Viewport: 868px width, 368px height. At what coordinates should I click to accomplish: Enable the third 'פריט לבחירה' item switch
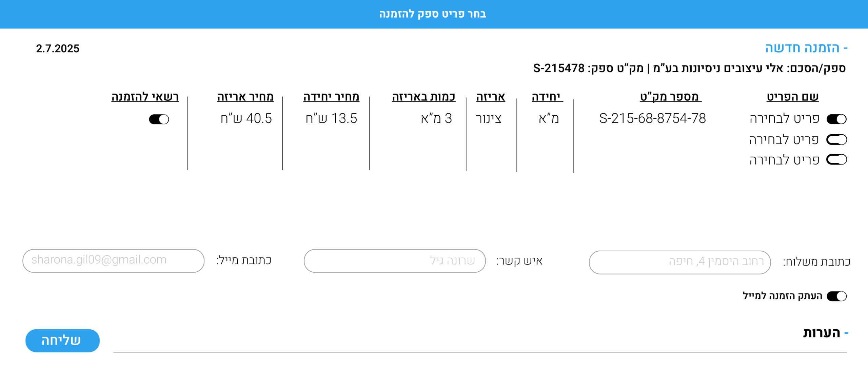click(x=836, y=159)
